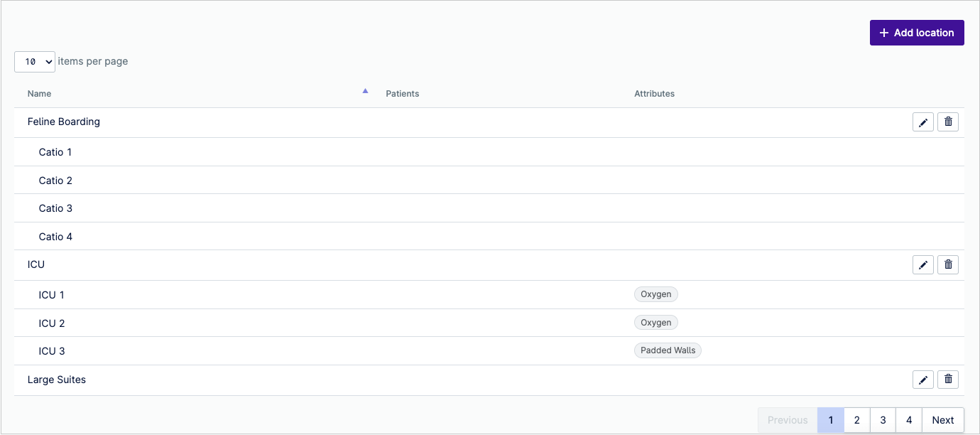The width and height of the screenshot is (980, 435).
Task: Select the ICU parent row name
Action: coord(36,264)
